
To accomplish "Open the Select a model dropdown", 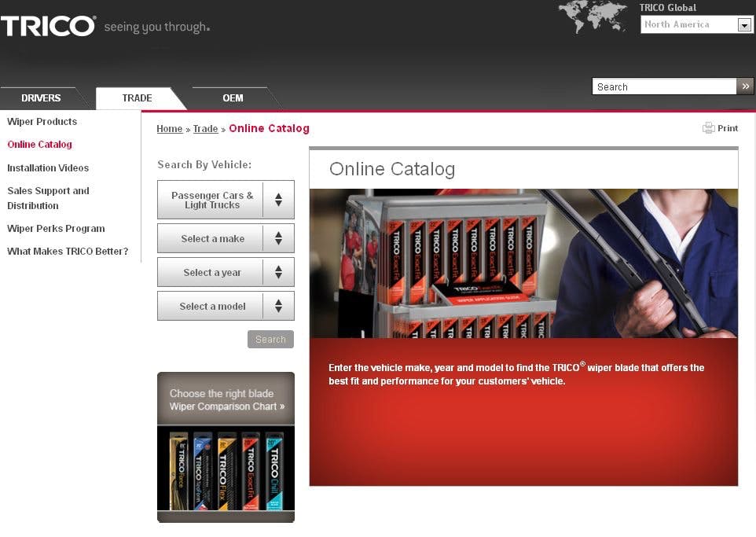I will (x=226, y=306).
